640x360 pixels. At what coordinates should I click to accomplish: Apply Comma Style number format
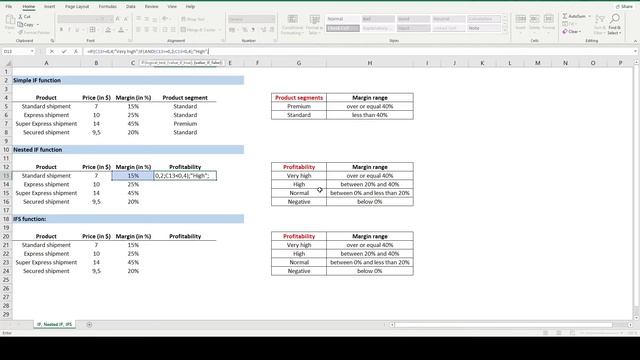[x=253, y=30]
